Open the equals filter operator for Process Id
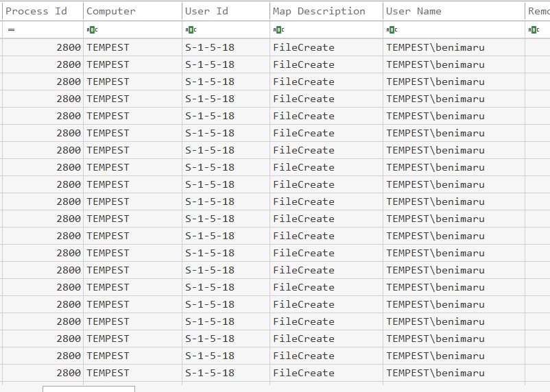Viewport: 550px width, 392px height. [x=11, y=29]
